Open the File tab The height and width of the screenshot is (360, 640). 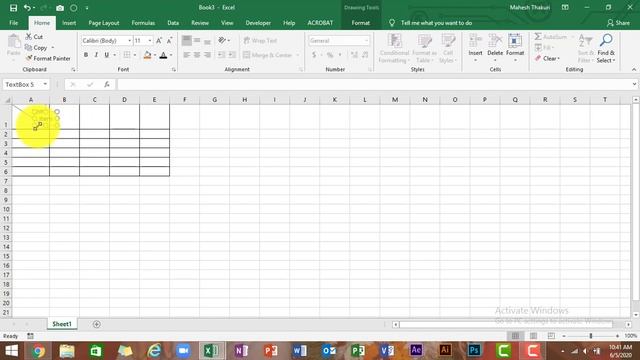pyautogui.click(x=13, y=23)
